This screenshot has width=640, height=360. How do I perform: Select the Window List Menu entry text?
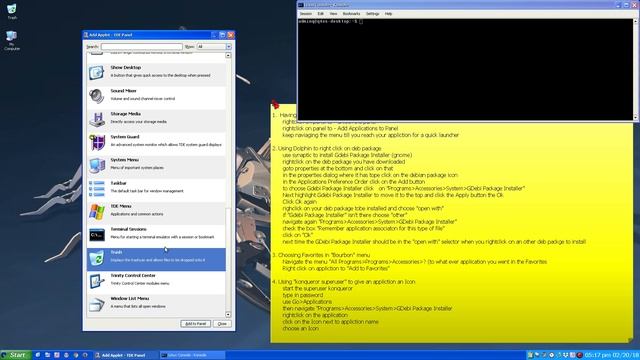click(x=129, y=299)
